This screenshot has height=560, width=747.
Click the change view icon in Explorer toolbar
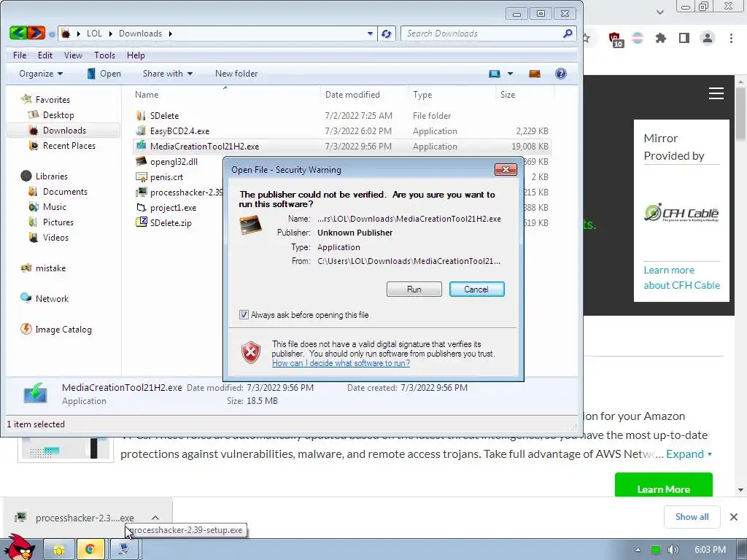coord(495,74)
